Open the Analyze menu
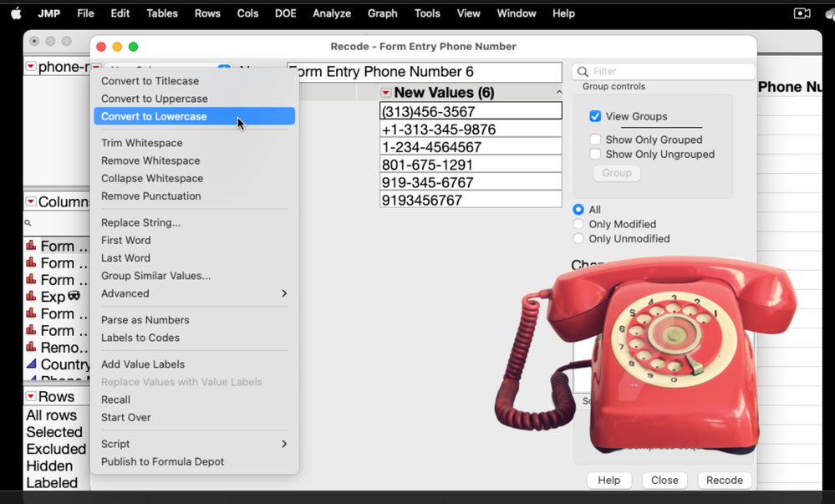Viewport: 835px width, 504px height. (332, 13)
